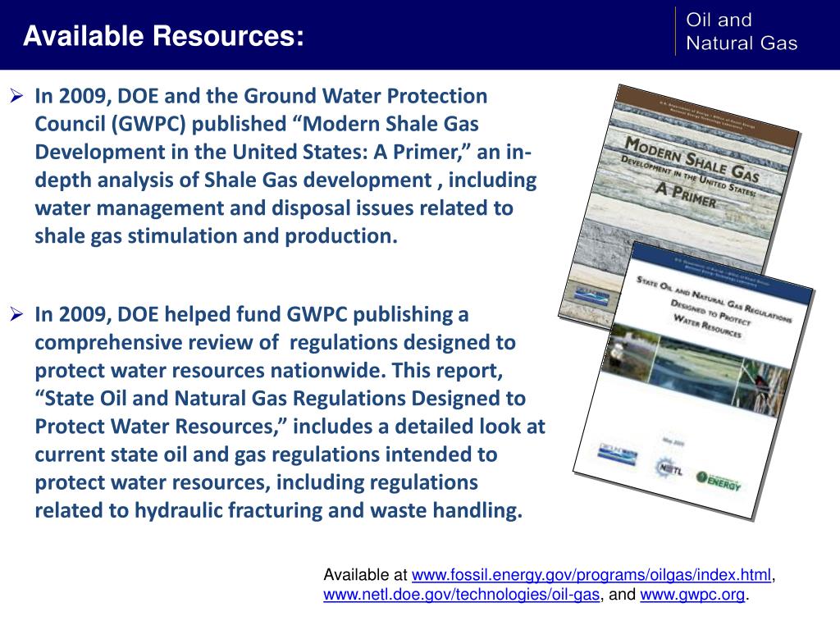
Task: Click the NETL logo on the report cover
Action: click(669, 468)
